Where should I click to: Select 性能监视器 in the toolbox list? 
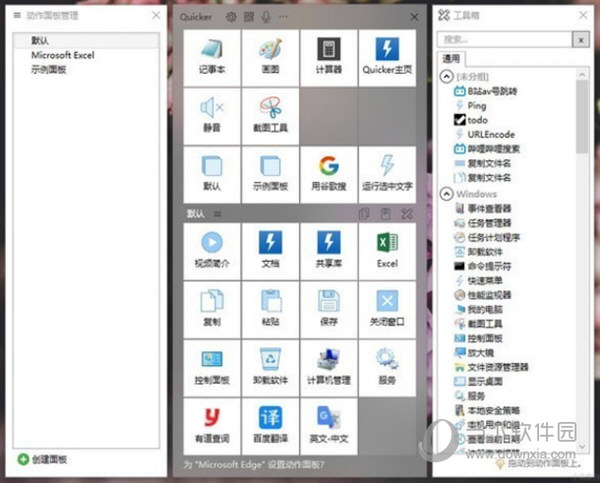click(x=482, y=295)
